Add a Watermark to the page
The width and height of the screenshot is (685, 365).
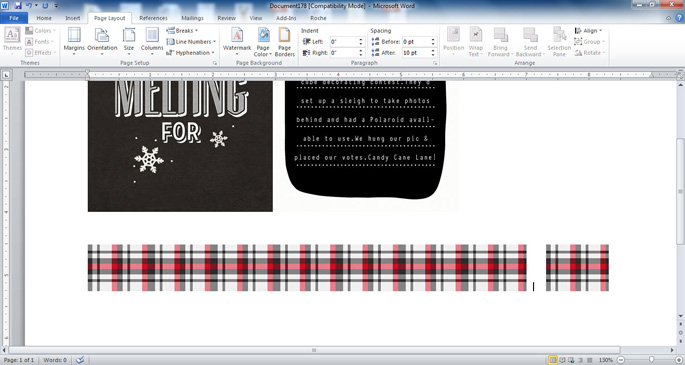click(237, 41)
